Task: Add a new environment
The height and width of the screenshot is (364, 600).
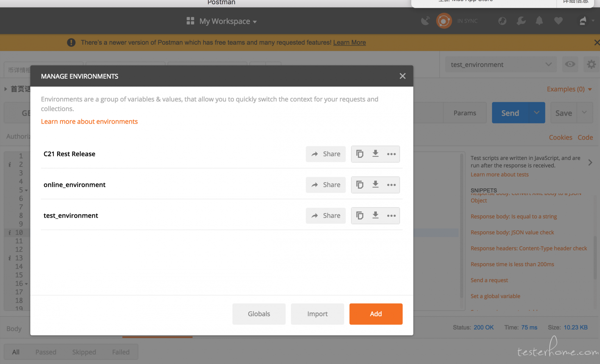Action: pyautogui.click(x=376, y=314)
